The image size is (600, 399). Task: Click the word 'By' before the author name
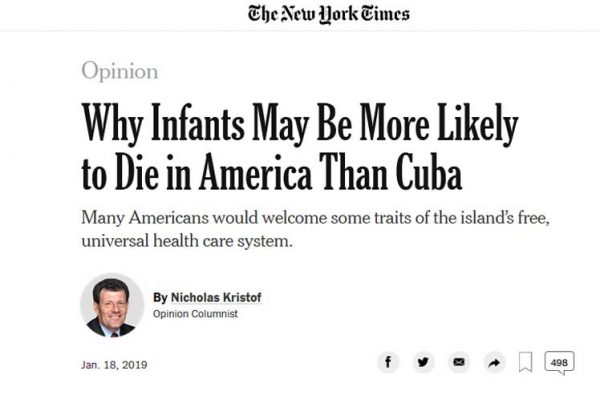pyautogui.click(x=160, y=298)
